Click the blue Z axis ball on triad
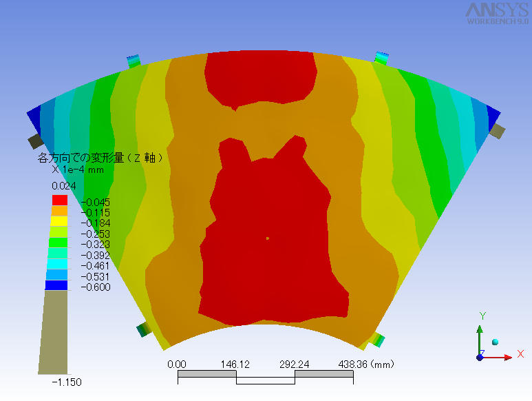The width and height of the screenshot is (532, 401). point(480,358)
